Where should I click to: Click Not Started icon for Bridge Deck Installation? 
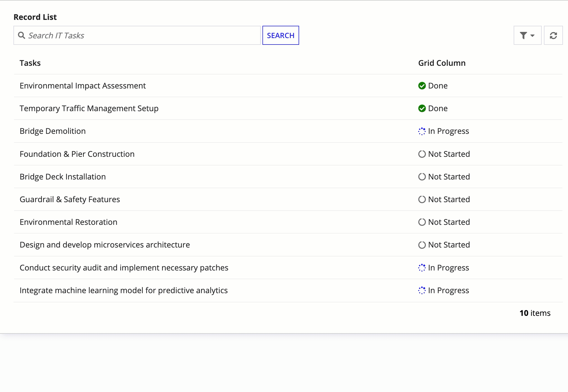point(422,177)
